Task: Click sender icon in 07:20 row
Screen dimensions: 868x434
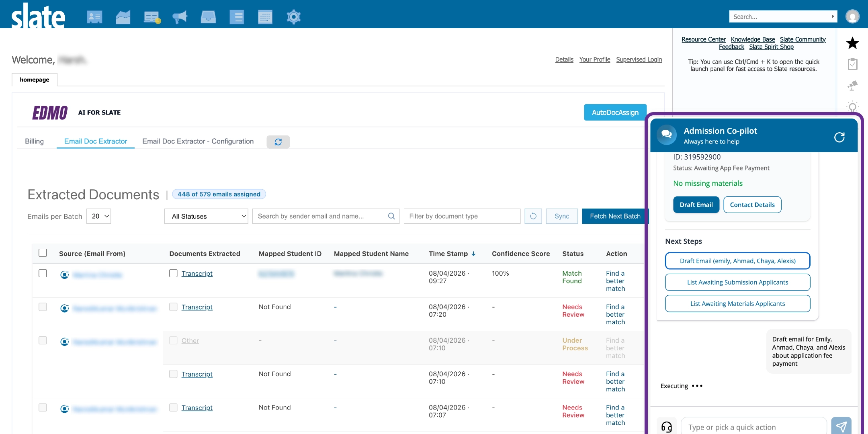Action: [64, 308]
